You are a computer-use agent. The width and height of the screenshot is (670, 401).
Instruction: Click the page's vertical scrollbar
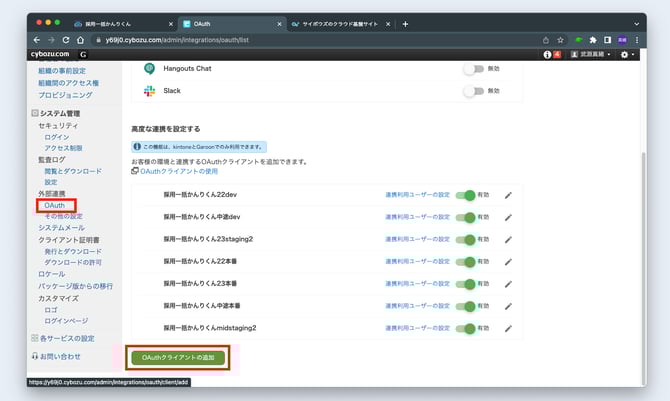point(642,200)
